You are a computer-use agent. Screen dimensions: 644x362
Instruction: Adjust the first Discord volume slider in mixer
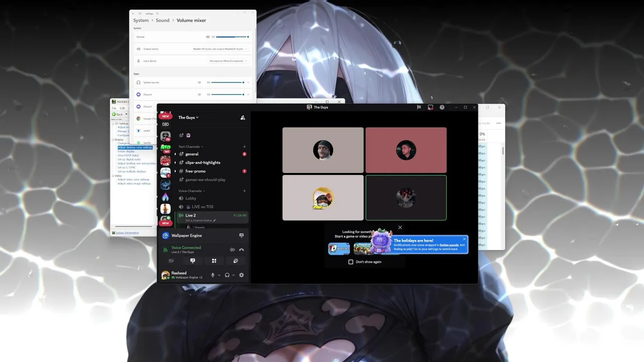point(228,95)
